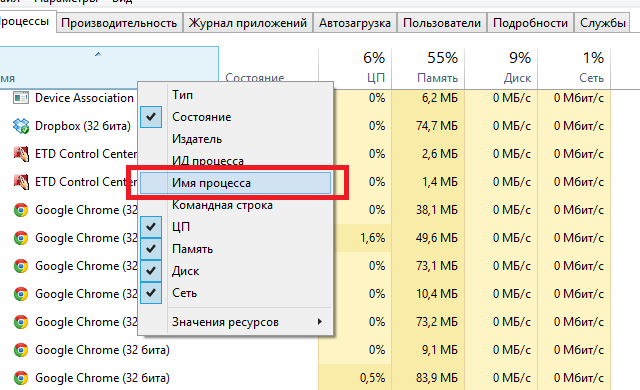Click the Device Association process icon
The image size is (640, 390).
click(21, 98)
